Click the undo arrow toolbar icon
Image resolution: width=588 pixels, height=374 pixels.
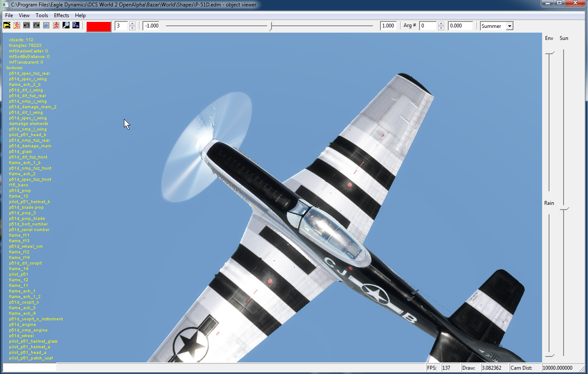click(27, 26)
